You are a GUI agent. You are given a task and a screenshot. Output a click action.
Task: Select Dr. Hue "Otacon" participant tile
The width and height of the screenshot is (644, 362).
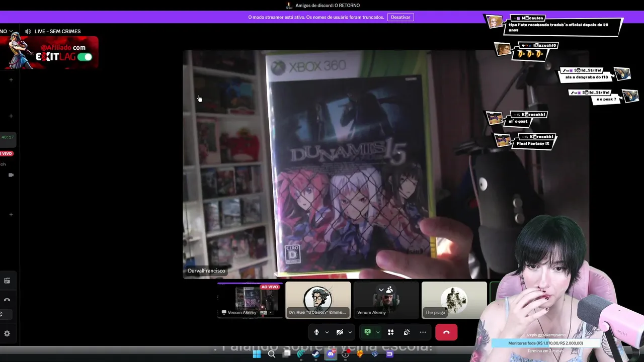tap(318, 300)
